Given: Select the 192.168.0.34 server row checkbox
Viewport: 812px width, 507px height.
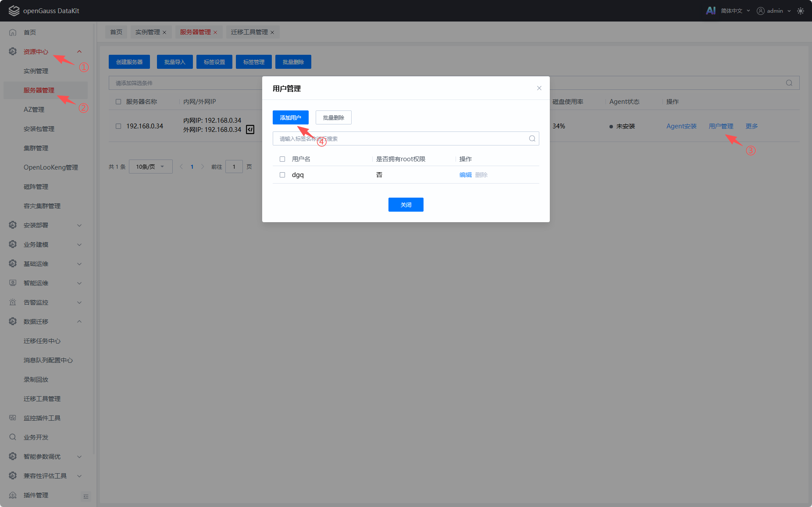Looking at the screenshot, I should [x=118, y=126].
